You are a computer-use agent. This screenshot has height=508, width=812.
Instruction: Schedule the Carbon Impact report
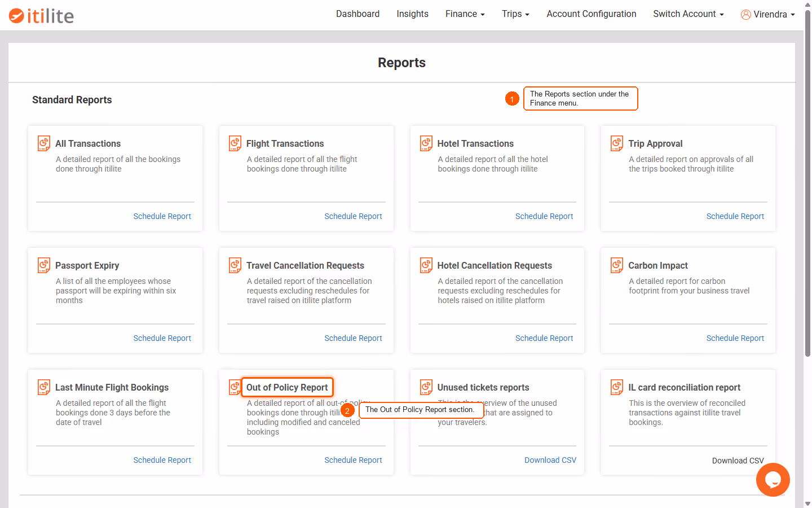pyautogui.click(x=735, y=338)
